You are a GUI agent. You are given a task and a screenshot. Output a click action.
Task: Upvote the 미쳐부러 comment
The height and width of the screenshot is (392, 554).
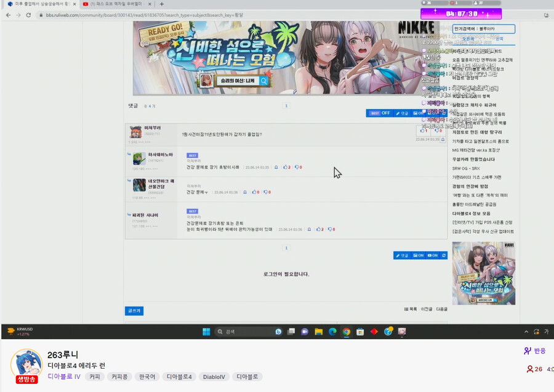click(424, 130)
